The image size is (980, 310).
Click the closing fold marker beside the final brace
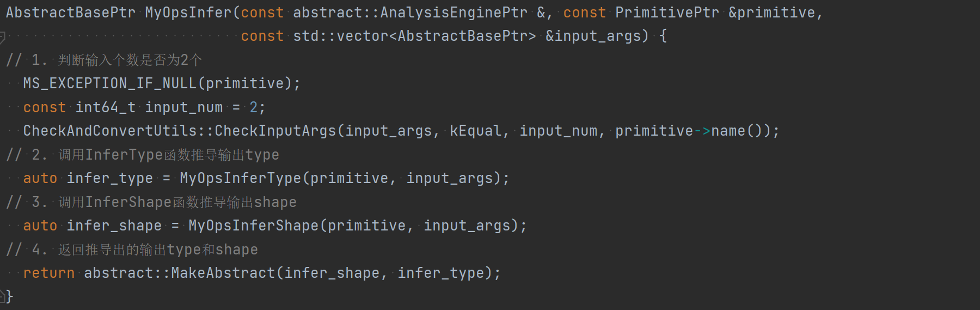3,296
